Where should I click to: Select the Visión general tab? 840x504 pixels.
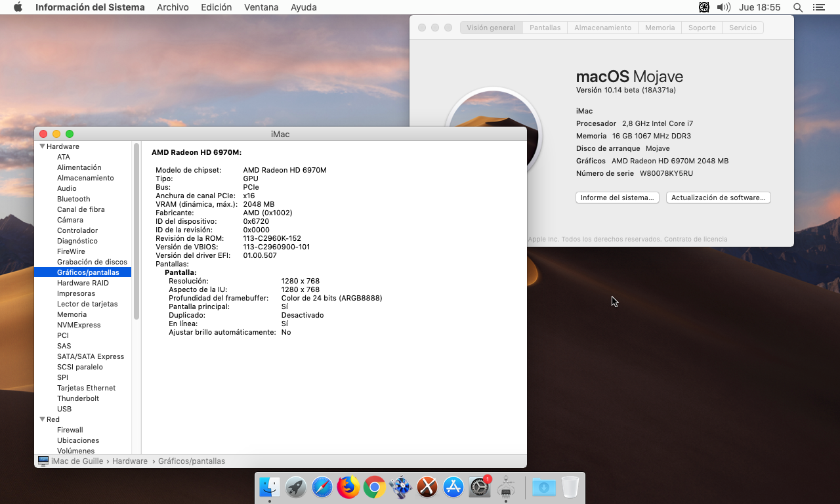pyautogui.click(x=491, y=28)
